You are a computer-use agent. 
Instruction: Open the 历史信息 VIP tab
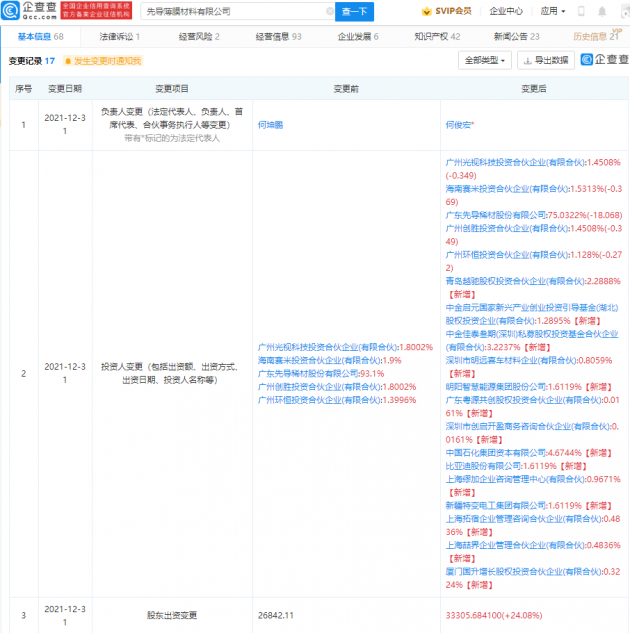597,36
